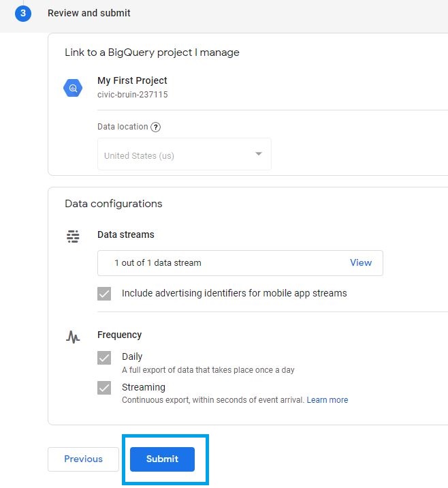Open the United States (us) location dropdown

(x=185, y=154)
